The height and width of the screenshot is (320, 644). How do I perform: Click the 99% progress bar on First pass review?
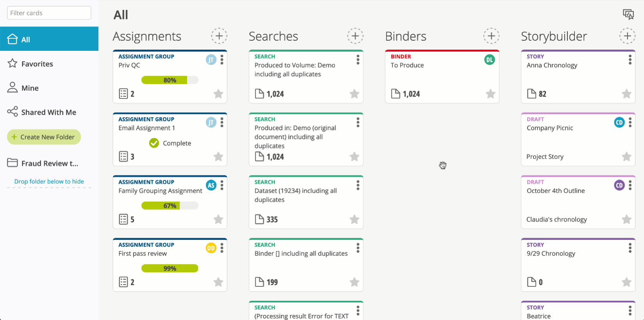coord(170,268)
